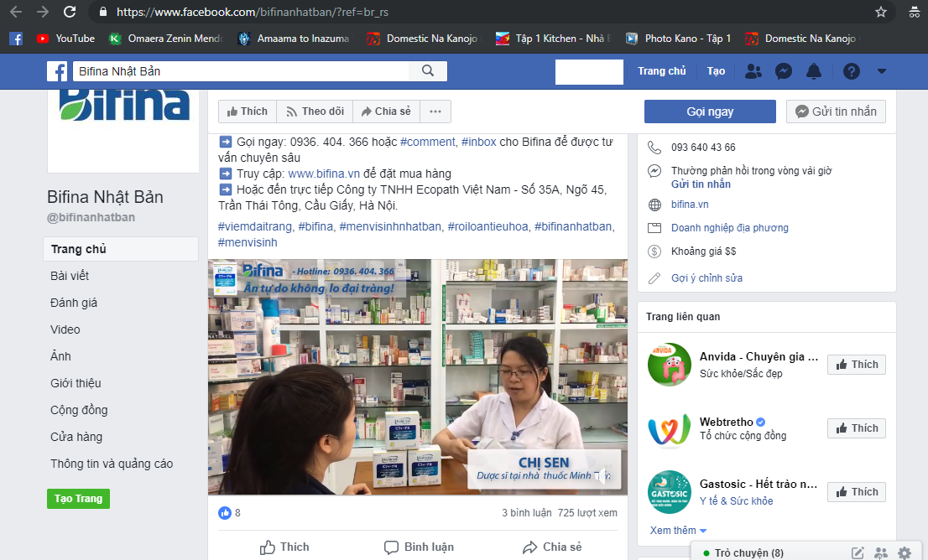Open the Omaera Zenin Mend bookmark
The width and height of the screenshot is (928, 560).
pos(166,39)
